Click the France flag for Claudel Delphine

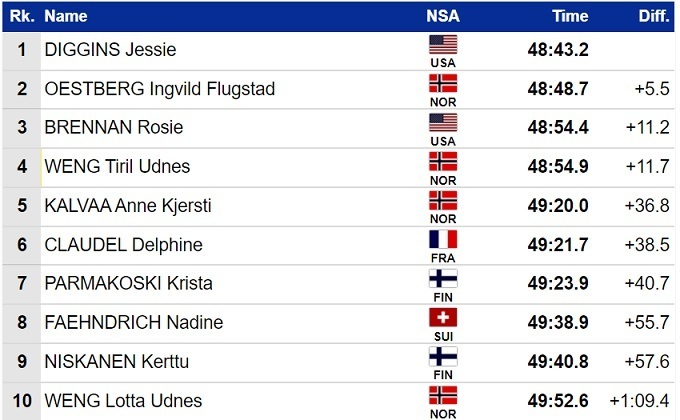tap(442, 239)
